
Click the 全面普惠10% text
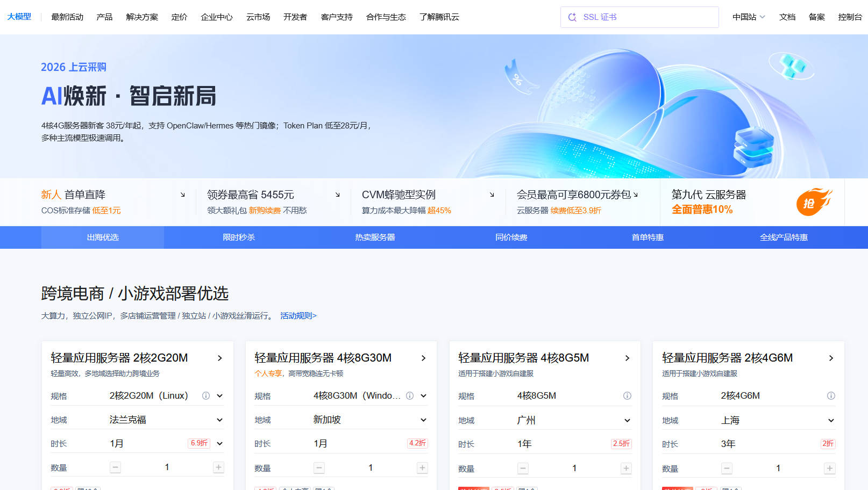tap(702, 210)
